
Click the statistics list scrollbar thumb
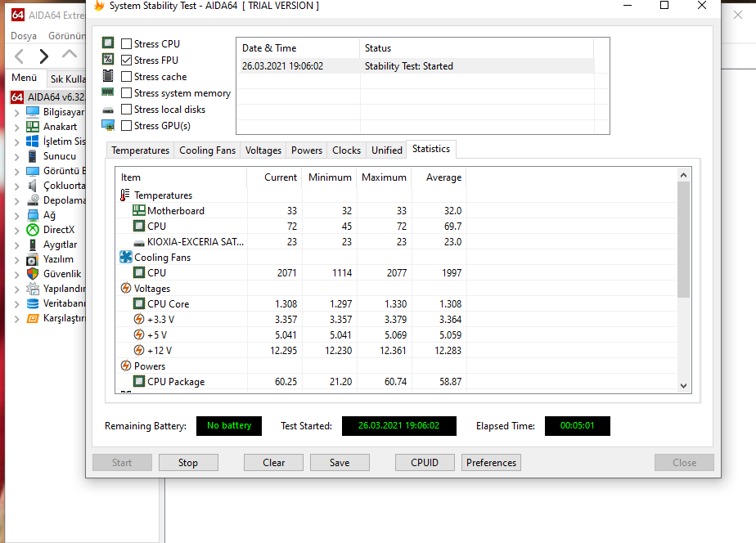683,240
